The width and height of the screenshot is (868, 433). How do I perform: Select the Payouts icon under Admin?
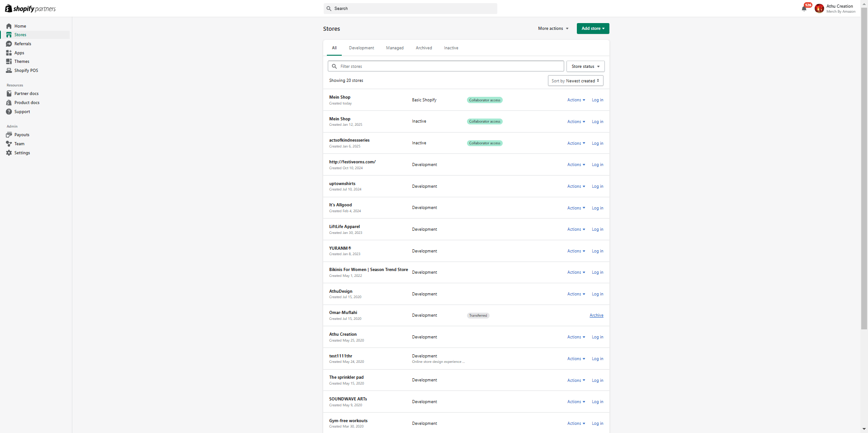coord(9,135)
